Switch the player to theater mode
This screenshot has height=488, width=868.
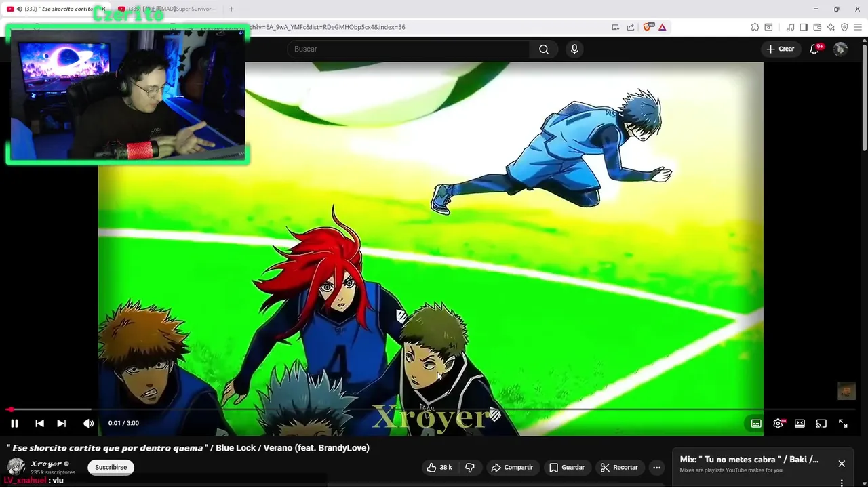coord(800,423)
